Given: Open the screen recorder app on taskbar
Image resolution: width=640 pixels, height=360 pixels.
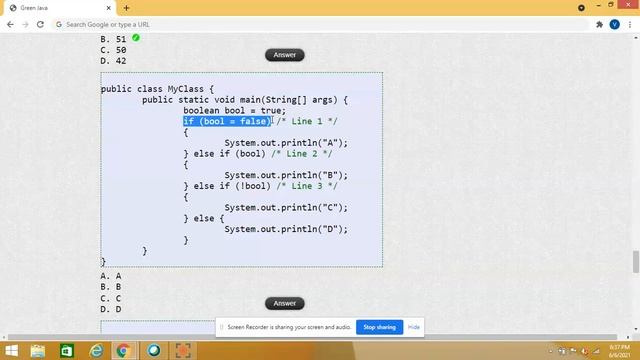Looking at the screenshot, I should pyautogui.click(x=183, y=351).
